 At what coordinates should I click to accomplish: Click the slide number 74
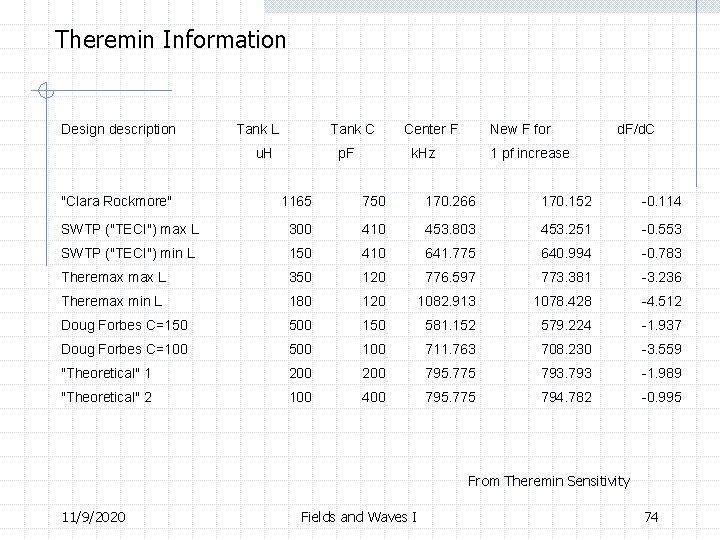tap(651, 517)
